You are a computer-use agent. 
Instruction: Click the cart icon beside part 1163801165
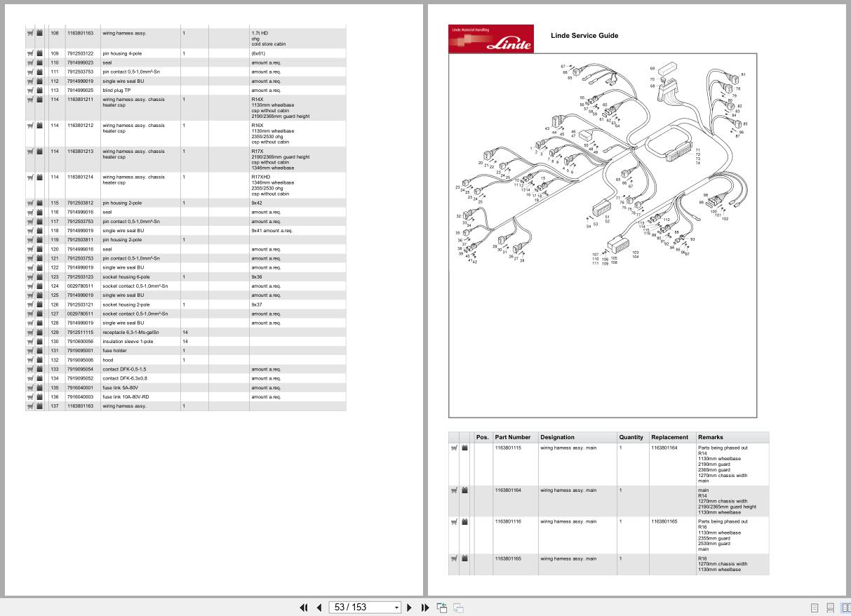tap(454, 558)
